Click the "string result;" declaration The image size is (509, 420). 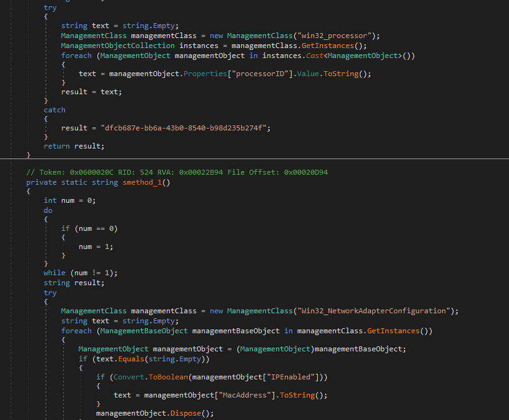coord(74,283)
